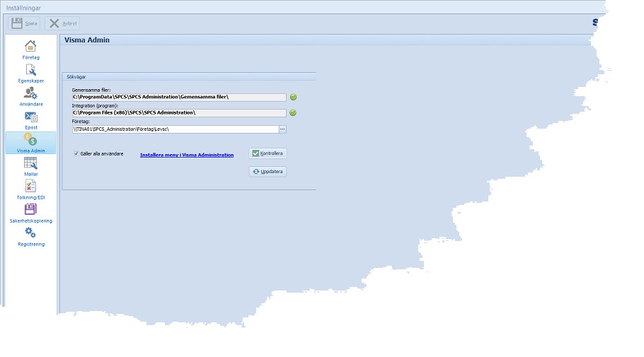Screen dimensions: 644x357
Task: Click the Gemensamma filer path field
Action: (179, 98)
